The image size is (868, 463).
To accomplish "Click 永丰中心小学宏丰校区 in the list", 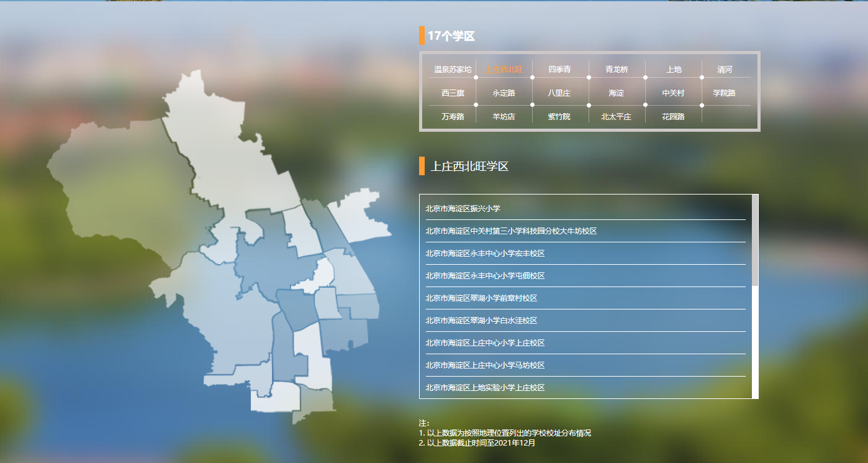I will [585, 254].
